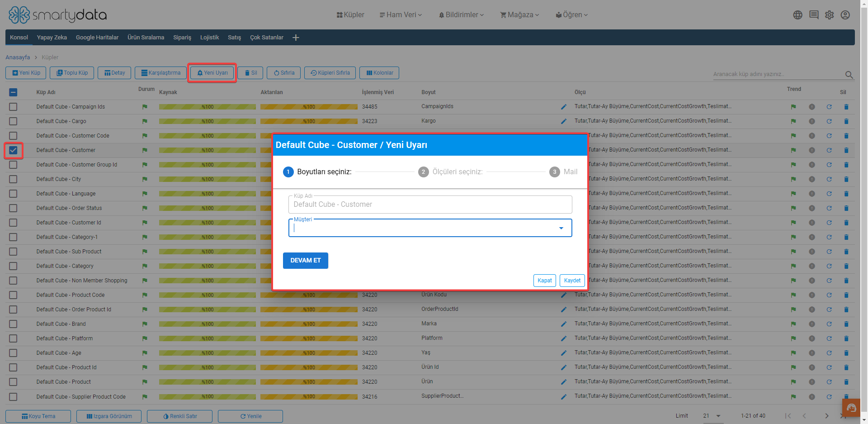Screen dimensions: 868x424
Task: Switch to the Lojistik tab
Action: pos(209,38)
